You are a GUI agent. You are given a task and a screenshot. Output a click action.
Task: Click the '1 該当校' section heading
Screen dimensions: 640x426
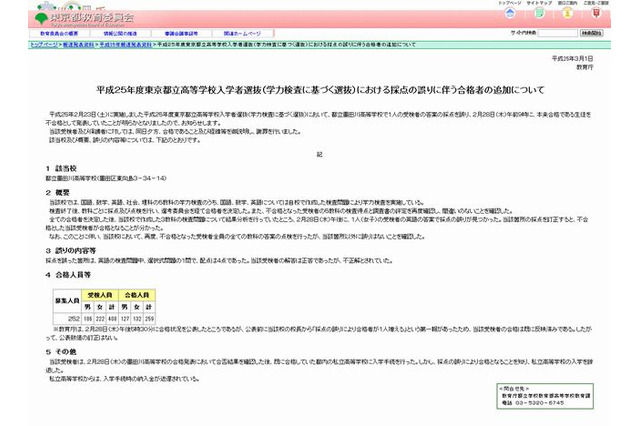click(61, 169)
